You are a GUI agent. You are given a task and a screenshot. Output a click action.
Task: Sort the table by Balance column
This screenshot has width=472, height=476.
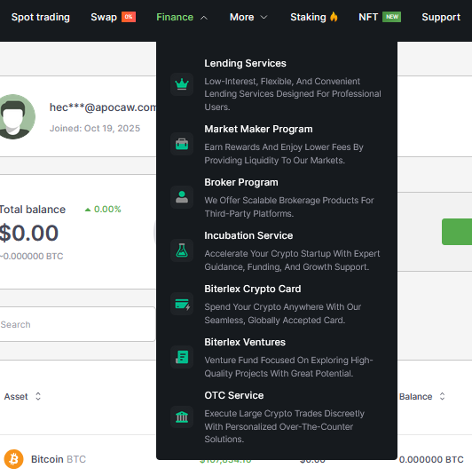pyautogui.click(x=422, y=396)
